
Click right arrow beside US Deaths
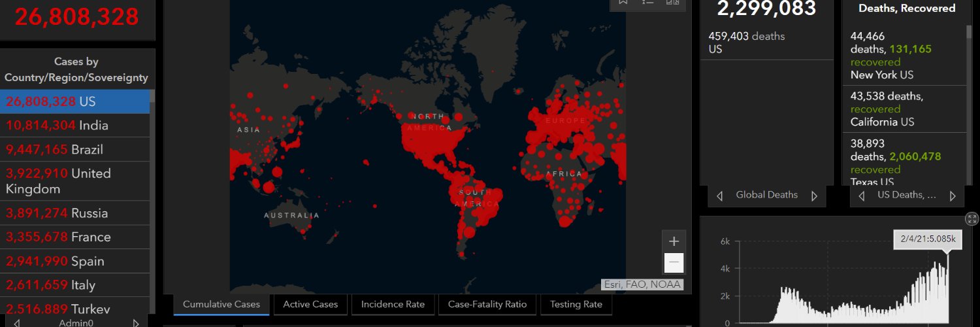(953, 196)
